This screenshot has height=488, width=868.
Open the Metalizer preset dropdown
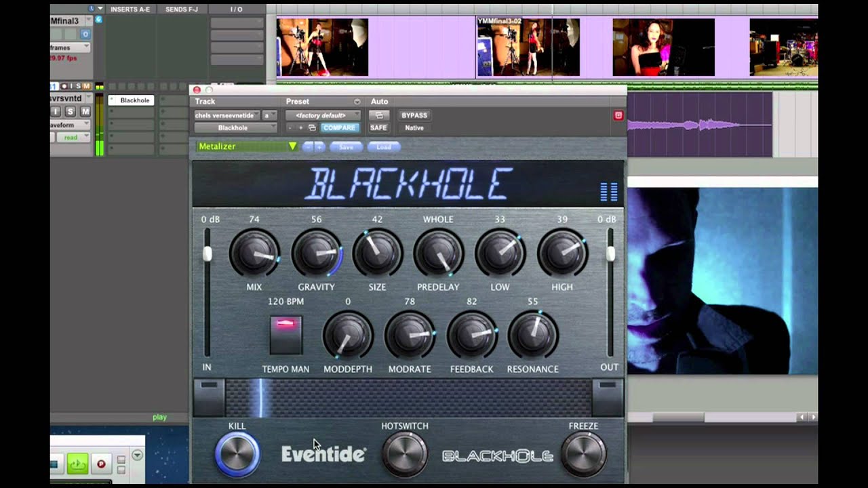click(248, 146)
